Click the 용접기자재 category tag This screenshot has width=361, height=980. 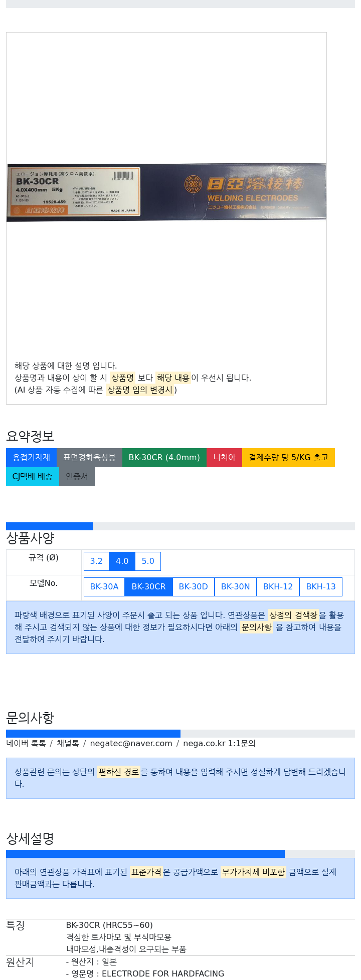pyautogui.click(x=31, y=457)
